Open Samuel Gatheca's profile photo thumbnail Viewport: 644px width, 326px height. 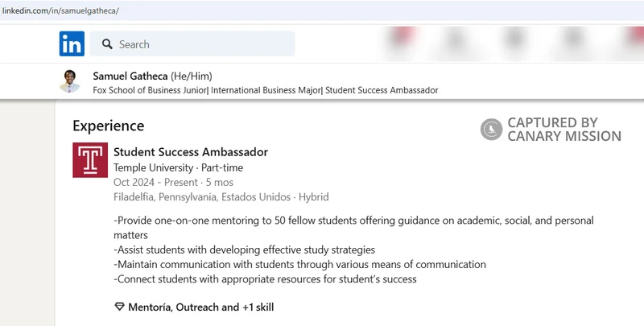70,80
